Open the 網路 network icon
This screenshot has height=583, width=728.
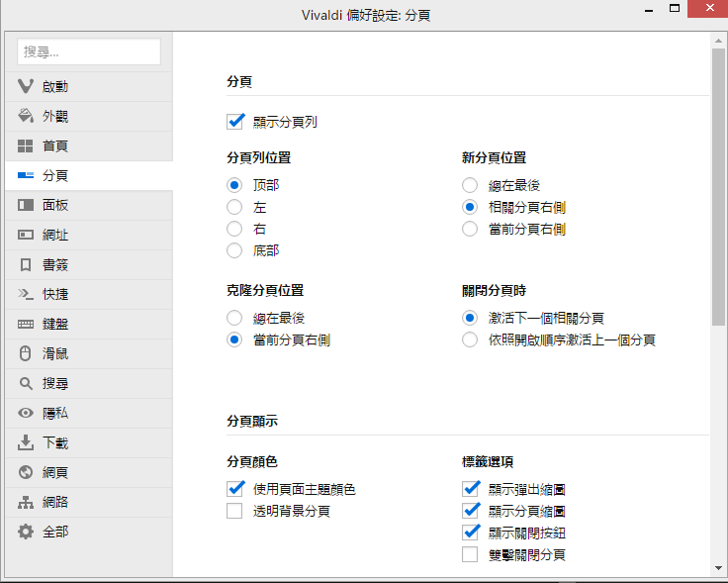click(x=26, y=502)
